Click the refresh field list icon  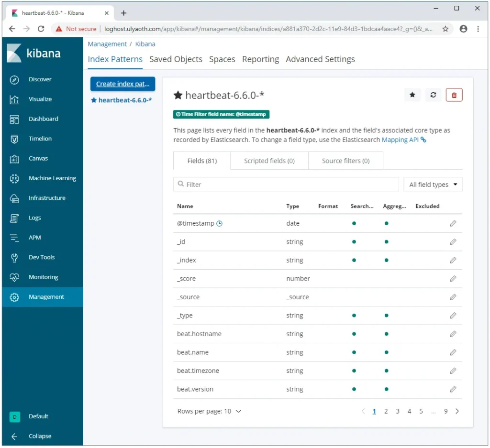433,95
